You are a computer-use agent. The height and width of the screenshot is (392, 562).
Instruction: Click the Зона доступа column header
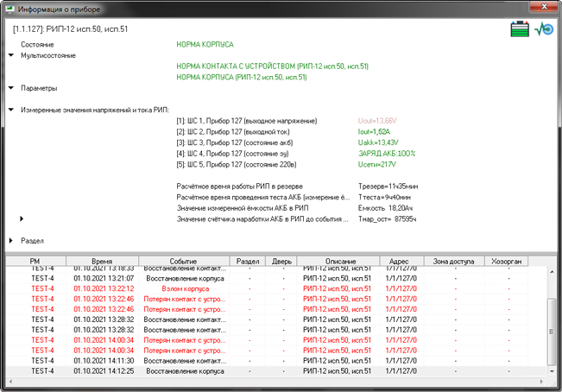(x=454, y=260)
